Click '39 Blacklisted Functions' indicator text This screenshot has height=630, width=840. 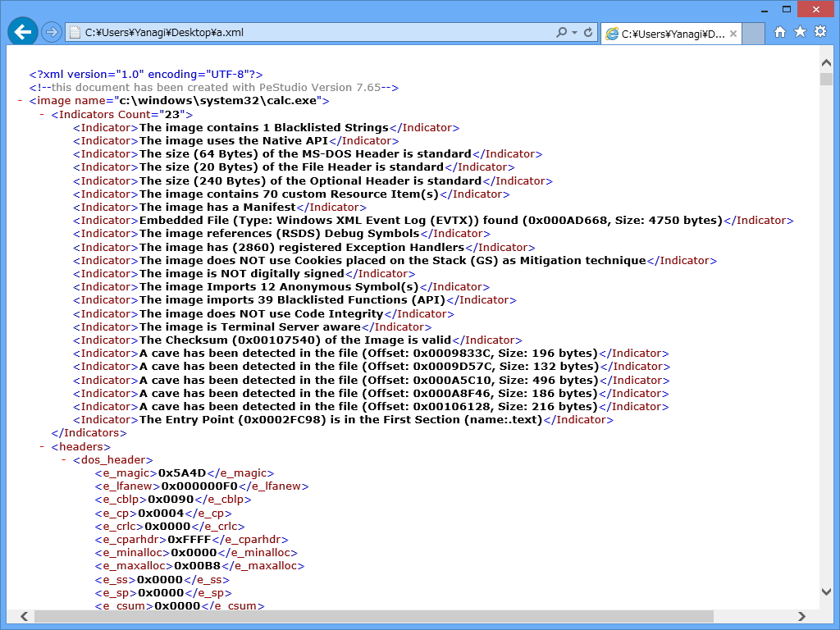point(293,300)
